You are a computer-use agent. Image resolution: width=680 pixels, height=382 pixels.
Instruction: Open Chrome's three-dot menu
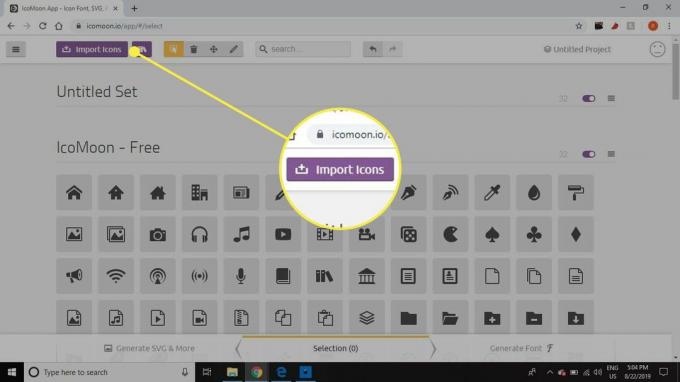[669, 26]
